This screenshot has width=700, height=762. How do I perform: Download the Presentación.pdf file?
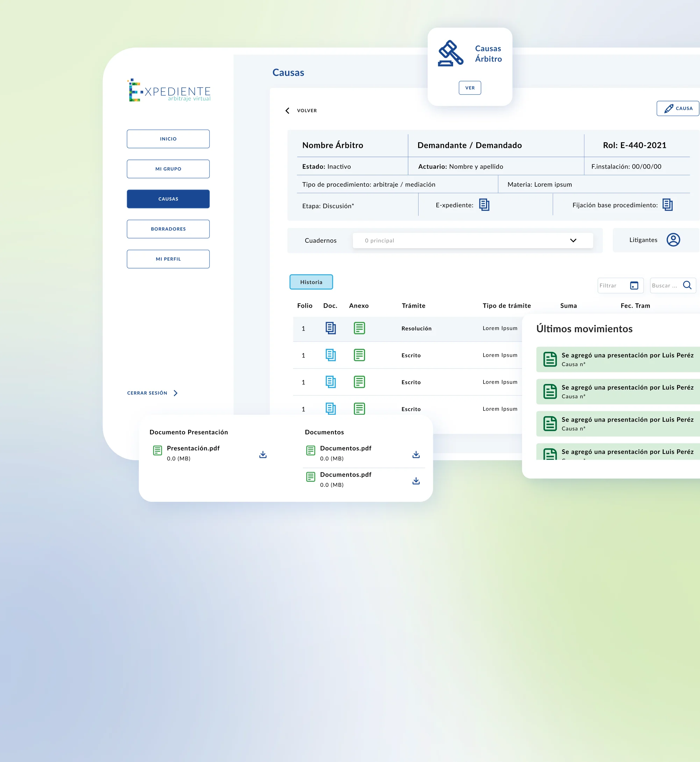pyautogui.click(x=263, y=454)
